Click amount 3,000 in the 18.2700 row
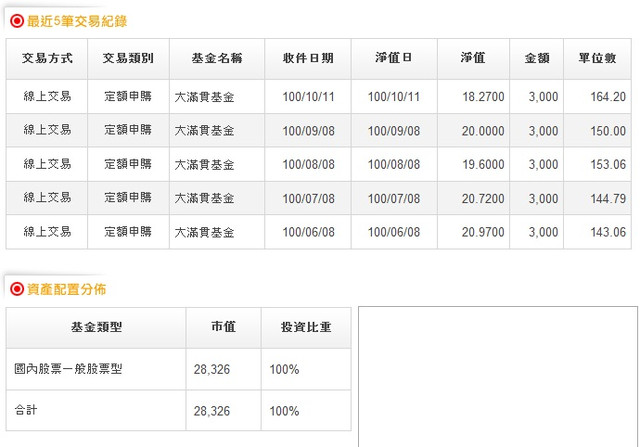This screenshot has width=640, height=447. 543,97
